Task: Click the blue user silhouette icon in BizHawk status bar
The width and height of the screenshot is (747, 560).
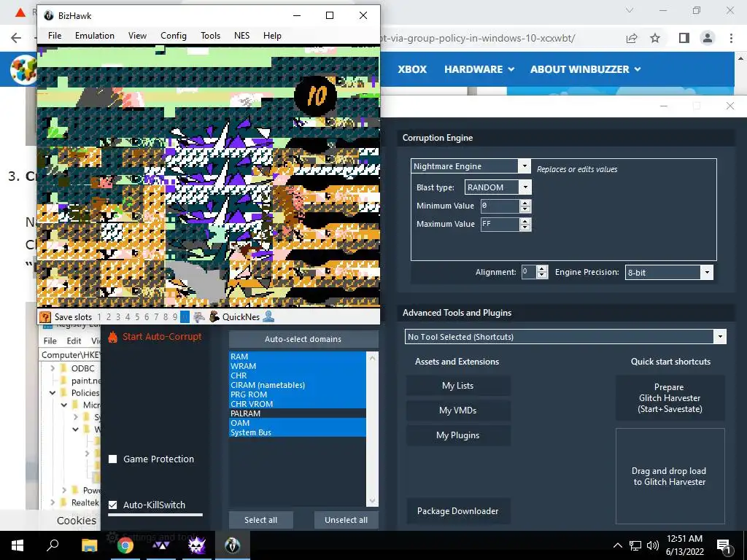Action: [x=268, y=316]
